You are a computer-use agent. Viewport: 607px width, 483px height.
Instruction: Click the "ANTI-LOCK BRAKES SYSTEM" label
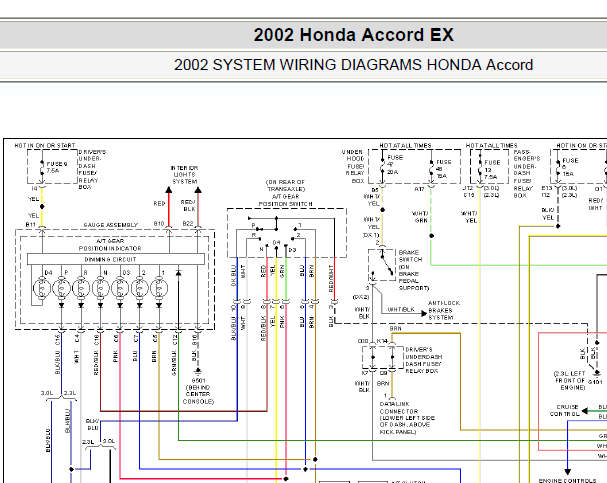coord(444,310)
